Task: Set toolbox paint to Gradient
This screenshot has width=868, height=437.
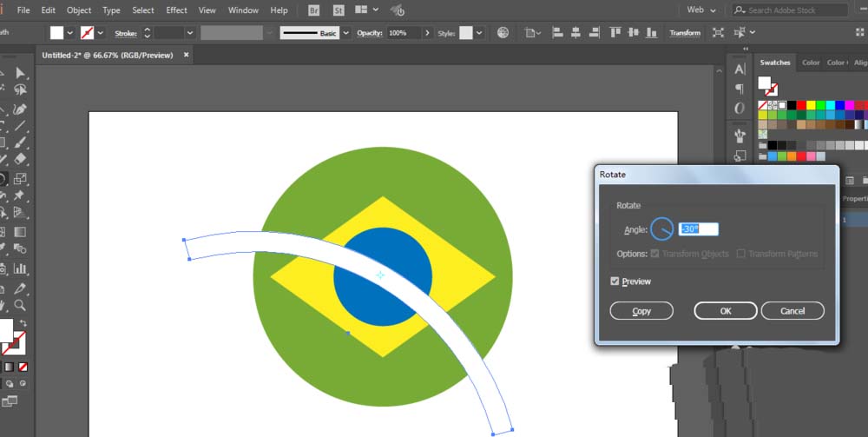Action: pos(10,367)
